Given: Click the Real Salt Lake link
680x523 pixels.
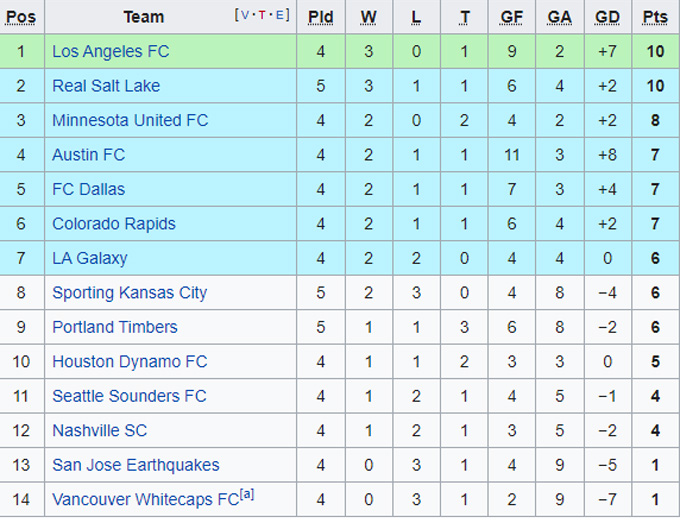Looking at the screenshot, I should click(x=106, y=86).
